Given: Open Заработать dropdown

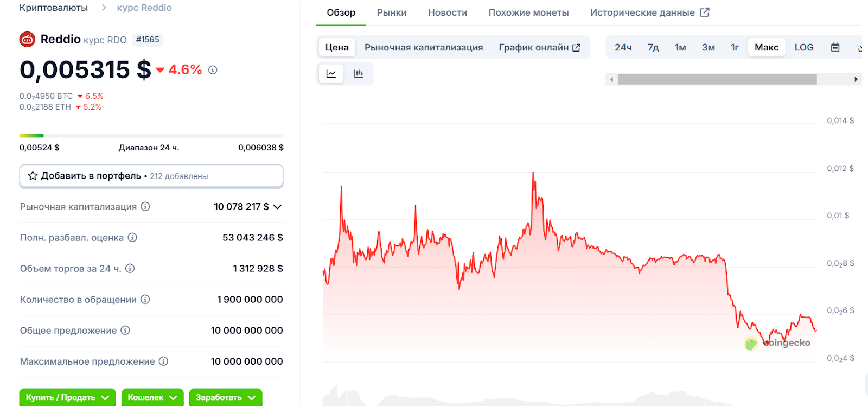Looking at the screenshot, I should (x=226, y=397).
